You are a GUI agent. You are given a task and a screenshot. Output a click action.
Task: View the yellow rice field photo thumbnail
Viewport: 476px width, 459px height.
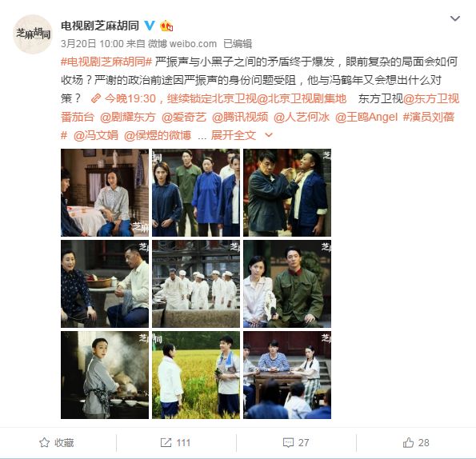tap(196, 375)
